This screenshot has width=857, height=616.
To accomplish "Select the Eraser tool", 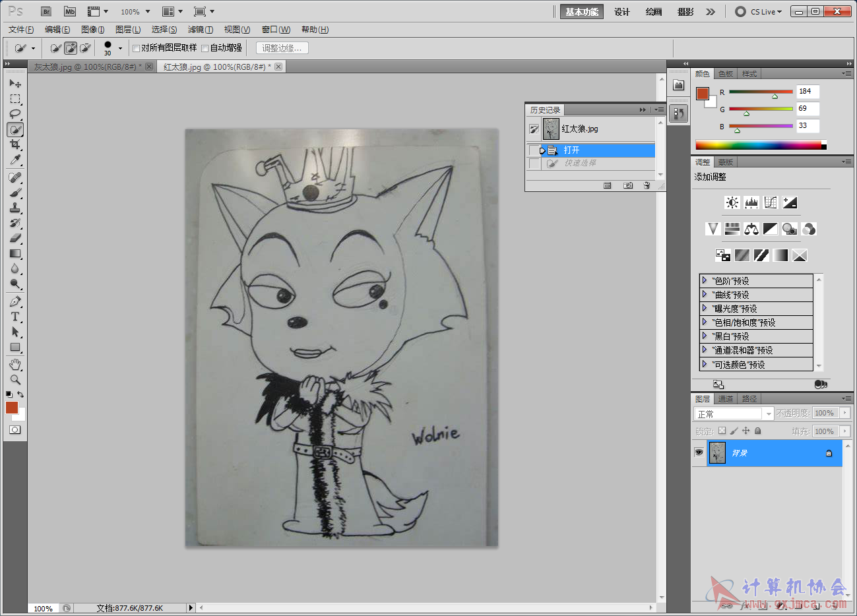I will (x=15, y=239).
